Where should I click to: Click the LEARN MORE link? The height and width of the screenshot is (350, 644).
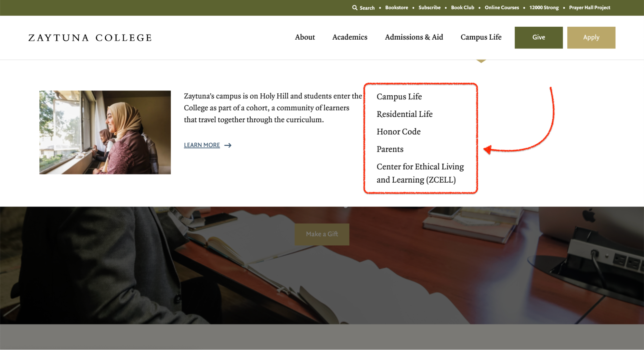202,145
